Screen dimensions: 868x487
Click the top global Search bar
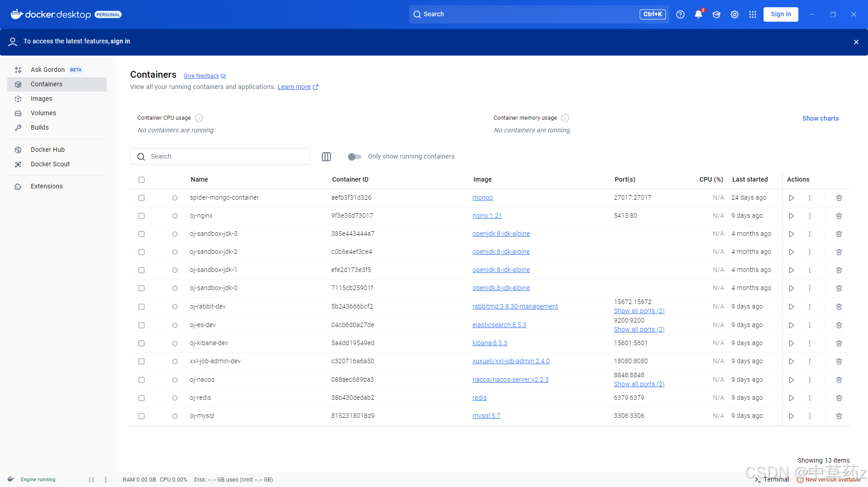point(540,14)
